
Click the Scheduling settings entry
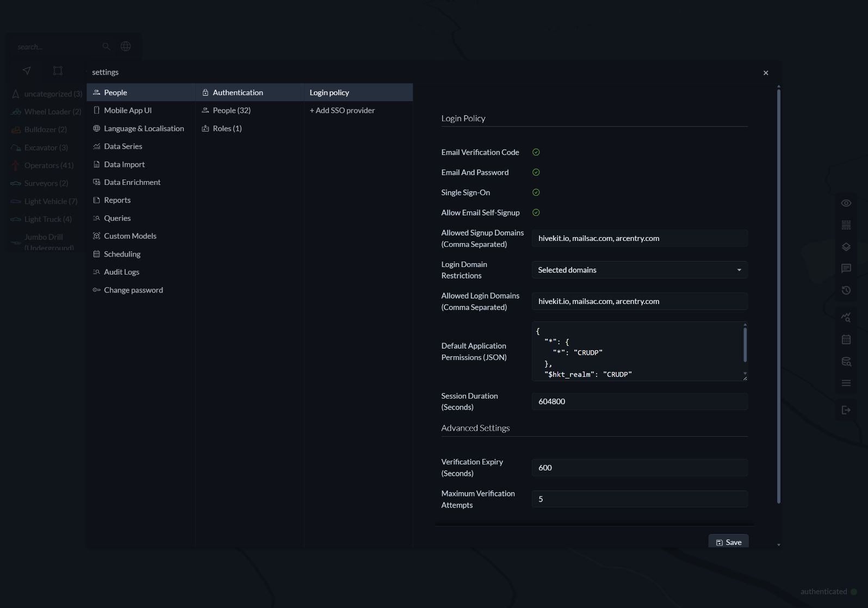(141, 254)
